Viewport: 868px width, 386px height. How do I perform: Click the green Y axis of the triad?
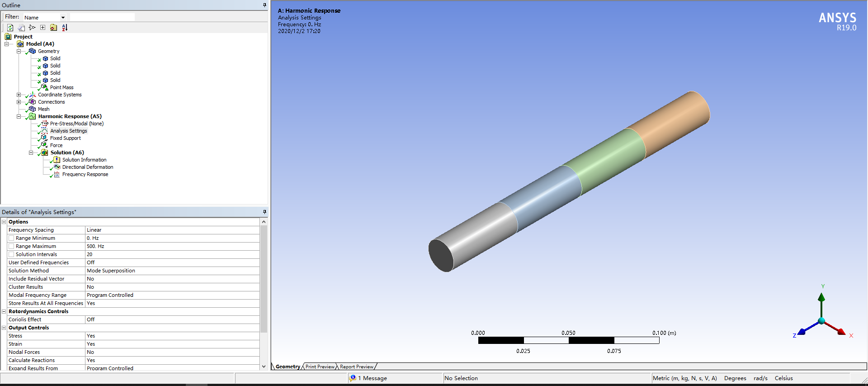click(821, 305)
